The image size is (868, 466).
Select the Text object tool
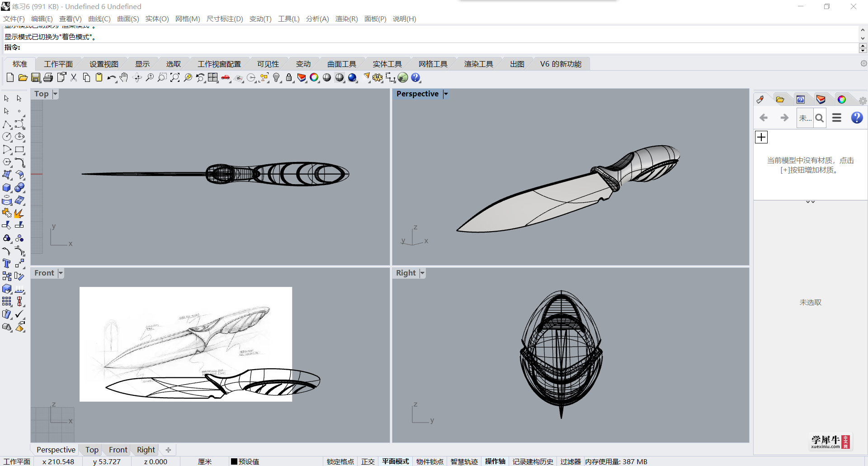(7, 263)
